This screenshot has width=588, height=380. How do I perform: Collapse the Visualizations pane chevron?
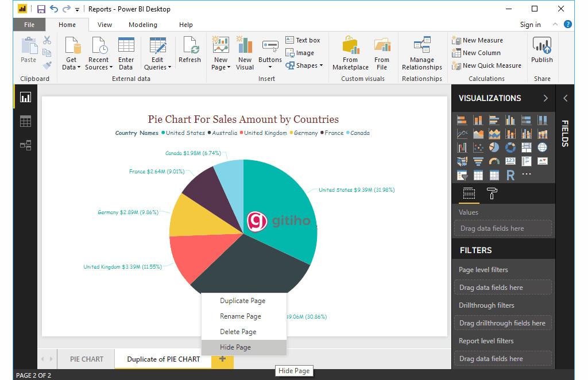546,98
